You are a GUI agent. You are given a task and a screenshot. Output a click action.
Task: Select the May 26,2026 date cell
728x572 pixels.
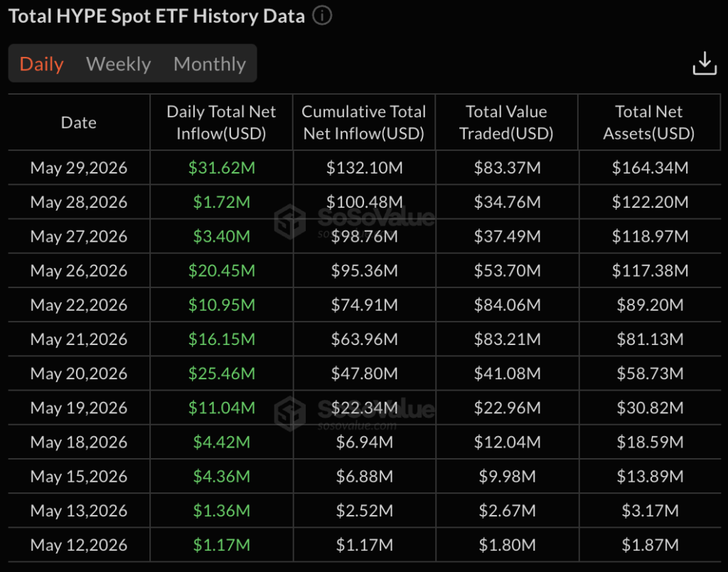[x=78, y=271]
